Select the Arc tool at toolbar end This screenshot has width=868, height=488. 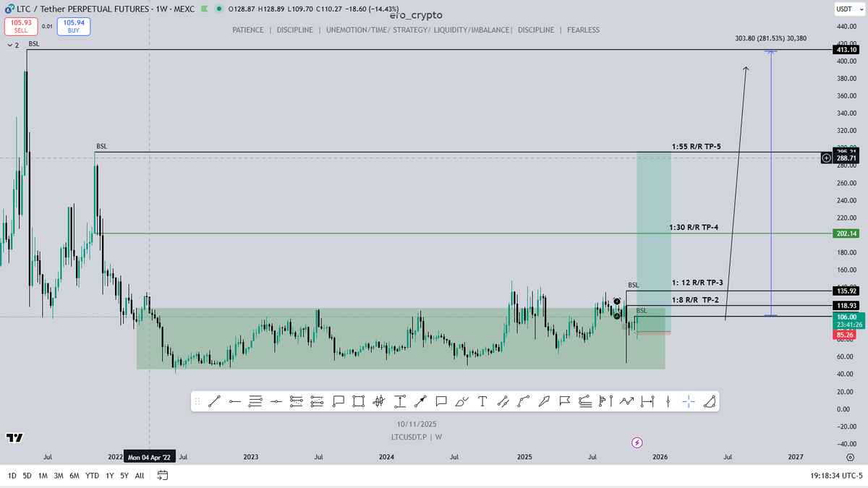pyautogui.click(x=710, y=401)
